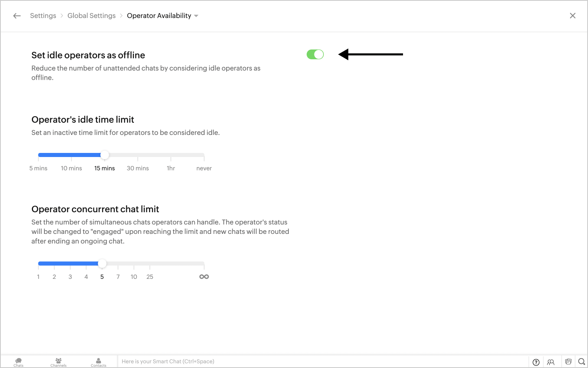The image size is (588, 368).
Task: Set idle time limit to 30 mins
Action: (138, 155)
